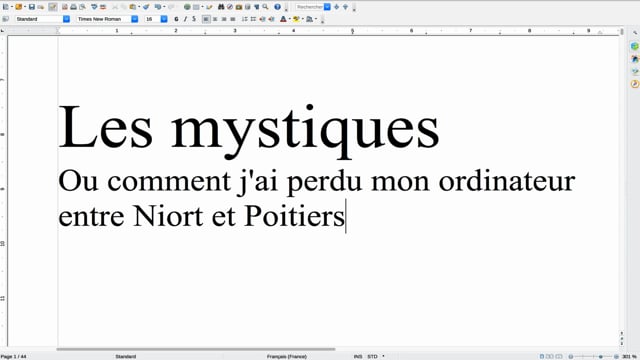Run the Spelling and Grammar check icon
Viewport: 640px width, 360px height.
(x=94, y=7)
